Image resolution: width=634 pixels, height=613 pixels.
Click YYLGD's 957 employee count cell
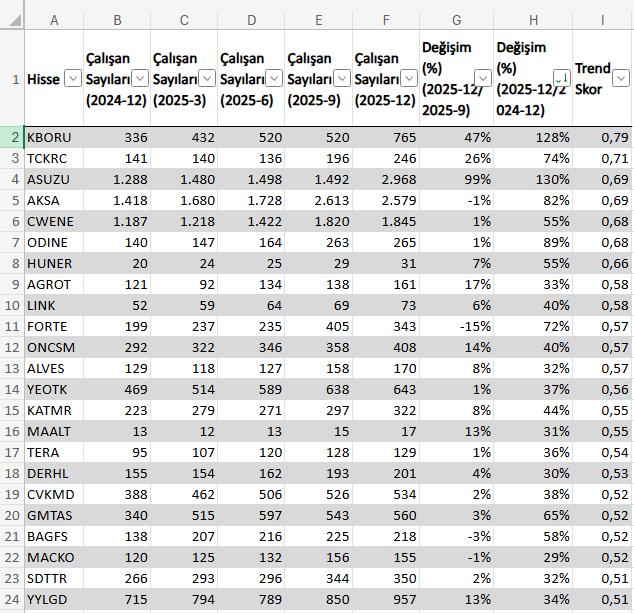tap(386, 599)
